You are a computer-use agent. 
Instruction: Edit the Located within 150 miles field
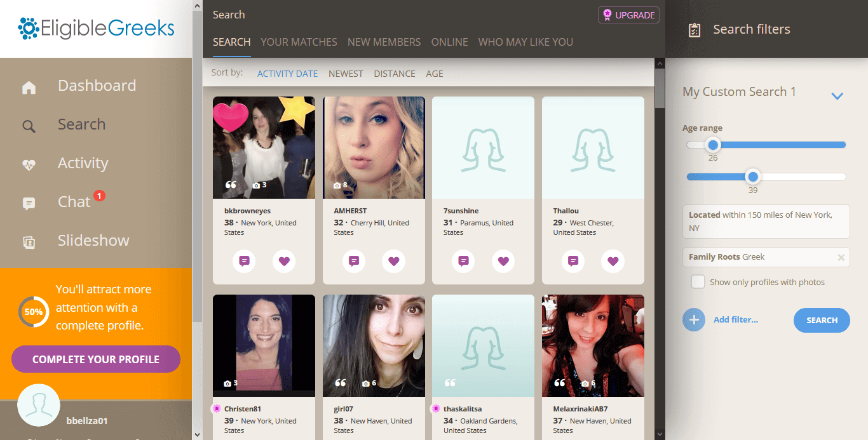[766, 222]
